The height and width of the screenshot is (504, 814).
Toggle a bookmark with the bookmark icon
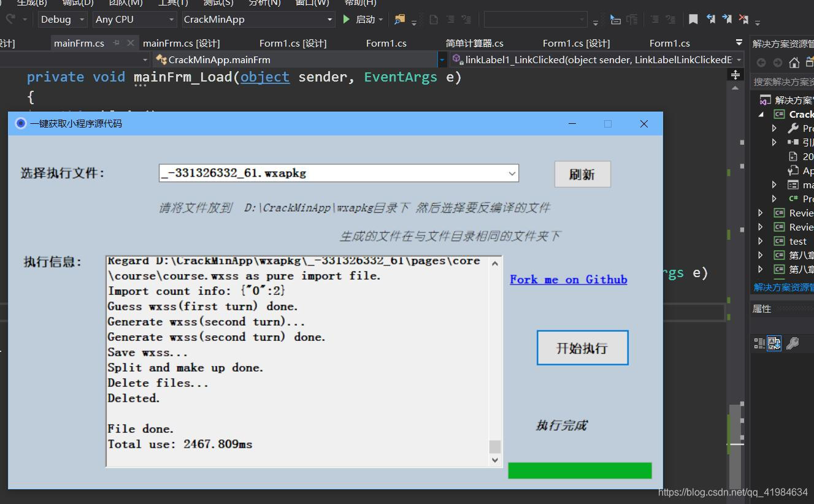coord(693,19)
